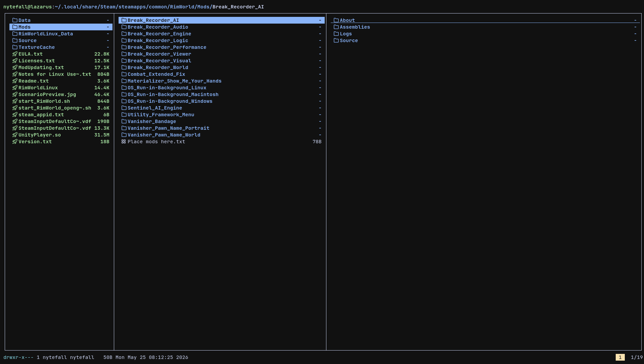The image size is (644, 364).
Task: Click the grid icon beside Place mods here.txt
Action: [x=124, y=142]
